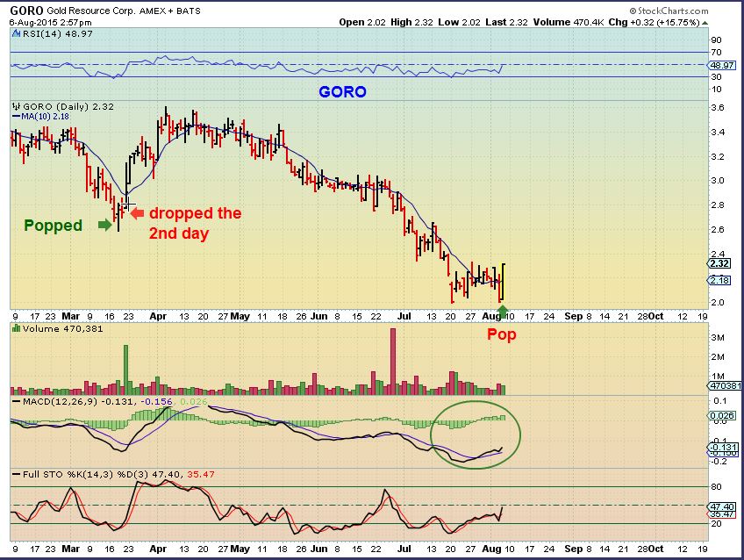Click the 47.40 stochastic tag on right axis
The width and height of the screenshot is (744, 560).
pos(721,506)
